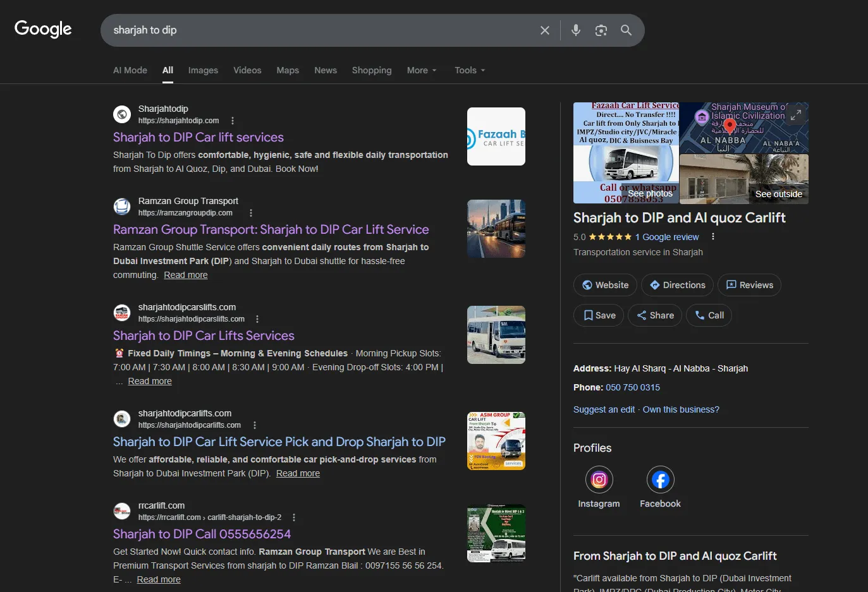Screen dimensions: 868x592
Task: Click the https://ramzangroupdip.com URL
Action: tap(185, 213)
